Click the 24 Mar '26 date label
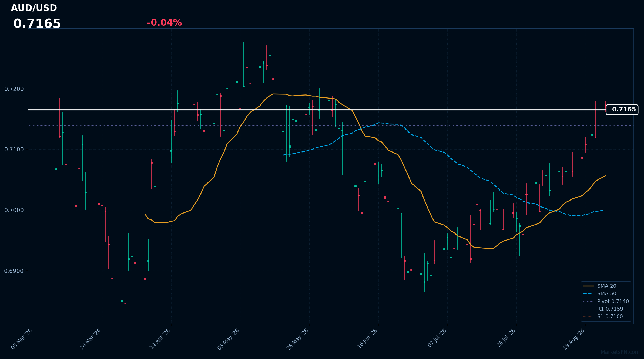Image resolution: width=644 pixels, height=359 pixels. point(91,339)
